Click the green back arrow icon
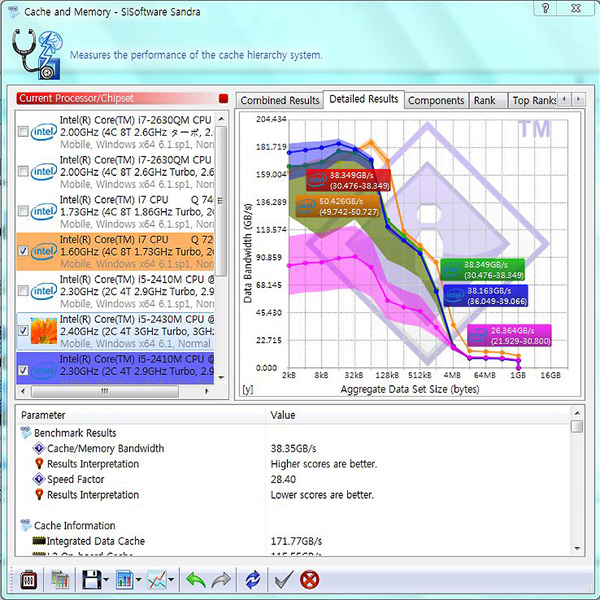This screenshot has height=600, width=600. (196, 580)
